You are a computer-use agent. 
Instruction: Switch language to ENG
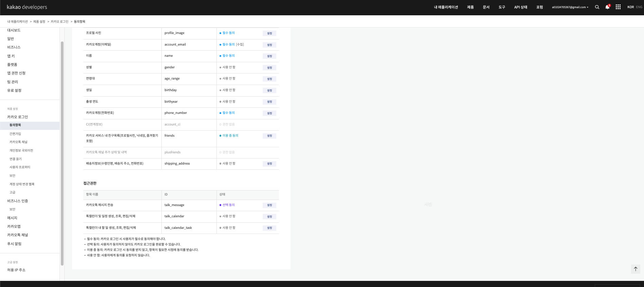[x=639, y=7]
